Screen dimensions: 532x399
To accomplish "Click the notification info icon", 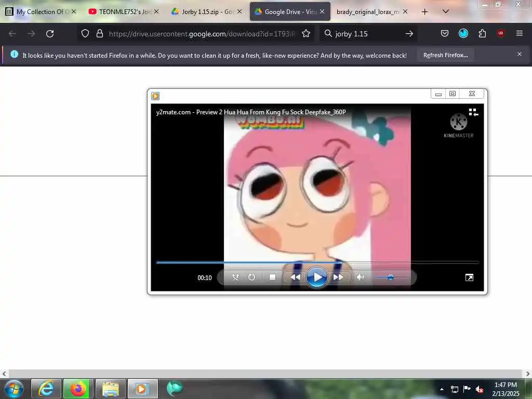I will 14,54.
